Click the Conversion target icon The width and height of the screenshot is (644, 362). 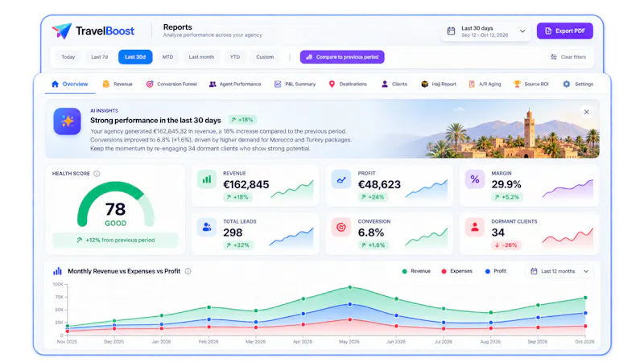341,227
